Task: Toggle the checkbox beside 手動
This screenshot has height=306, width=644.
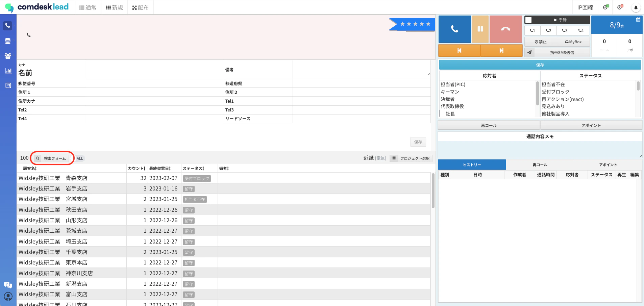Action: 528,20
